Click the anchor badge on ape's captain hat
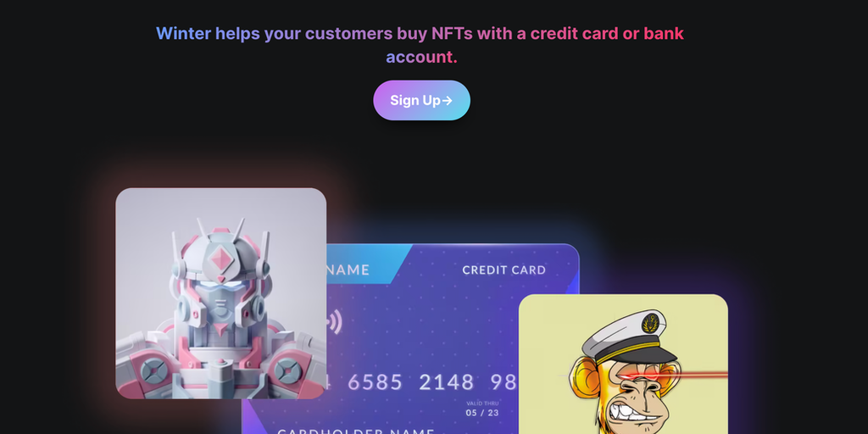The width and height of the screenshot is (868, 434). pyautogui.click(x=650, y=323)
